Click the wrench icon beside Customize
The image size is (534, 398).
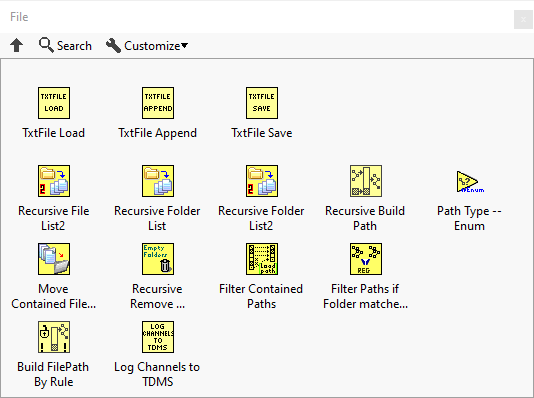[113, 46]
